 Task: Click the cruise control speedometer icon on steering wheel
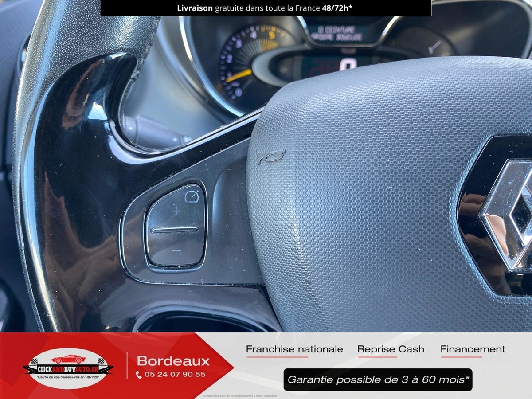[x=192, y=196]
